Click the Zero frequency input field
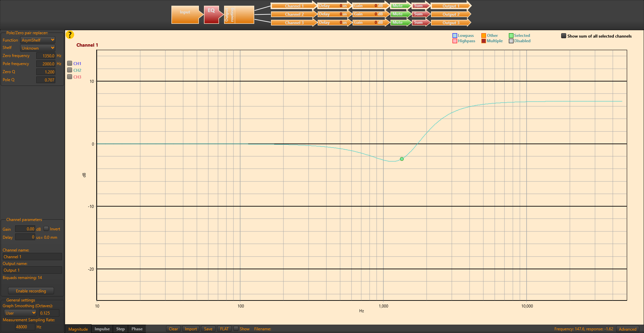The image size is (644, 333). pos(46,56)
